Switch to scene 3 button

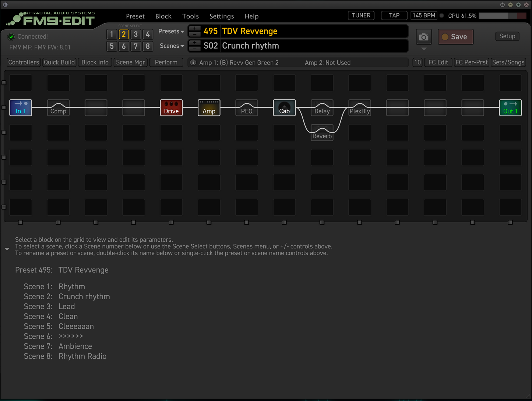pyautogui.click(x=136, y=34)
